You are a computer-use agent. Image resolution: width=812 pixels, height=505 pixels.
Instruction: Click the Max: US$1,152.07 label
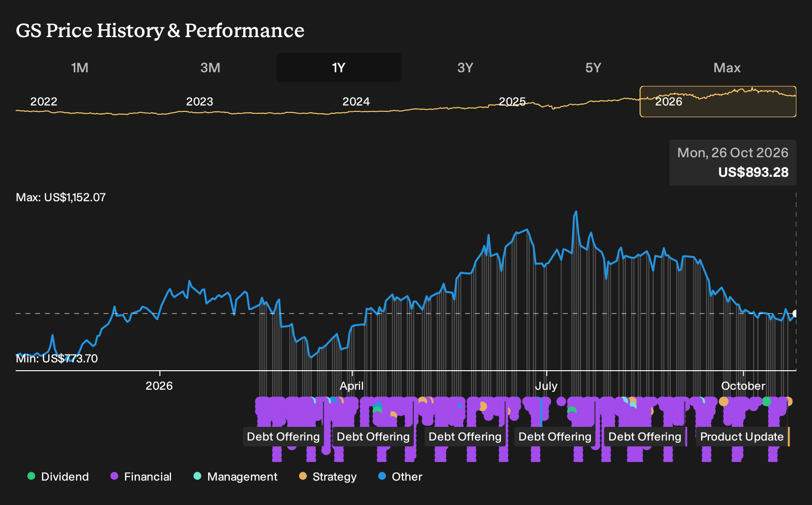[x=61, y=197]
